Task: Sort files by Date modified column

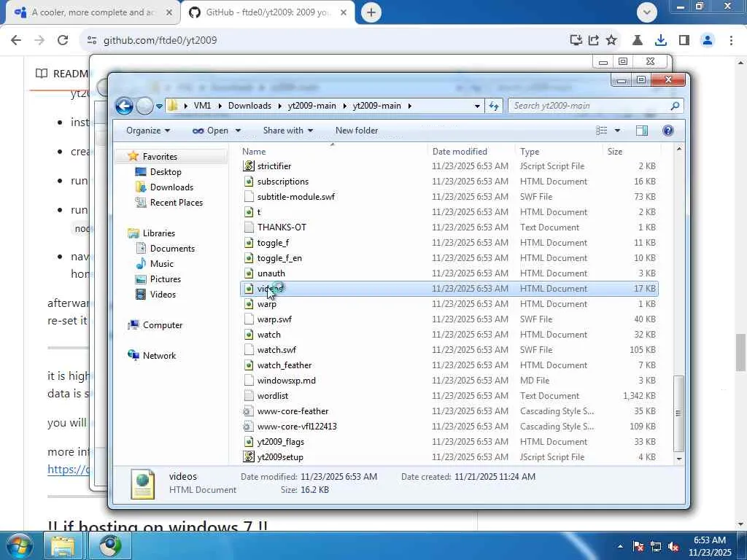Action: point(471,152)
